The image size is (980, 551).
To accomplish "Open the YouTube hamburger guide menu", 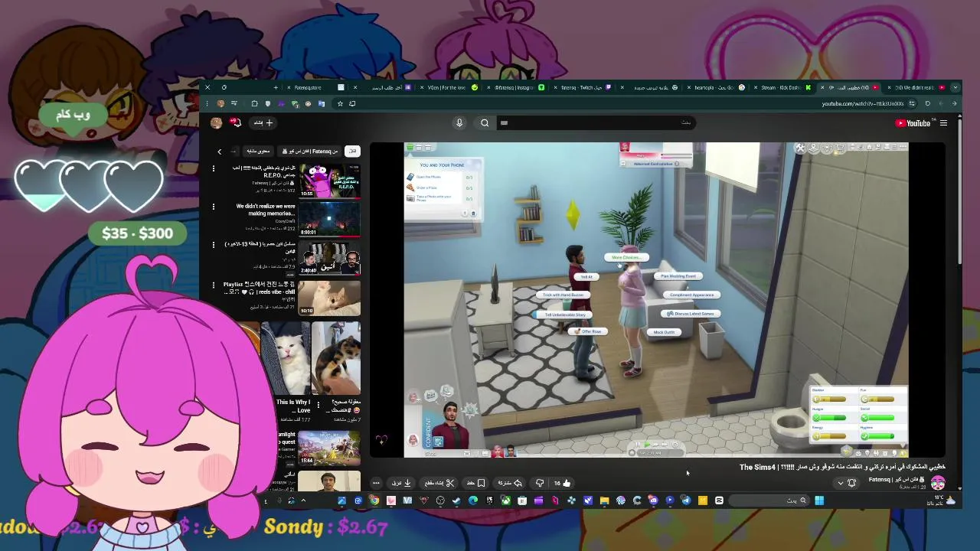I will 943,123.
